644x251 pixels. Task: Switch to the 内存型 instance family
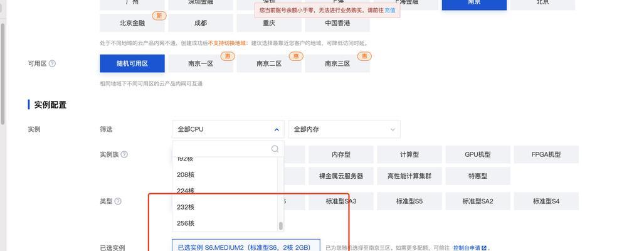tap(341, 154)
